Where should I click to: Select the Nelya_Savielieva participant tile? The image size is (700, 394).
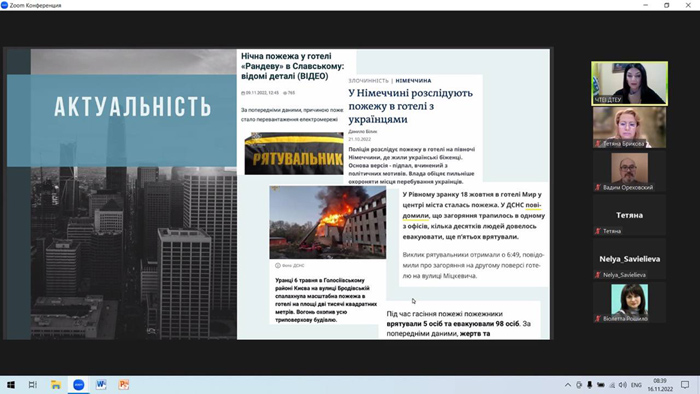(629, 259)
